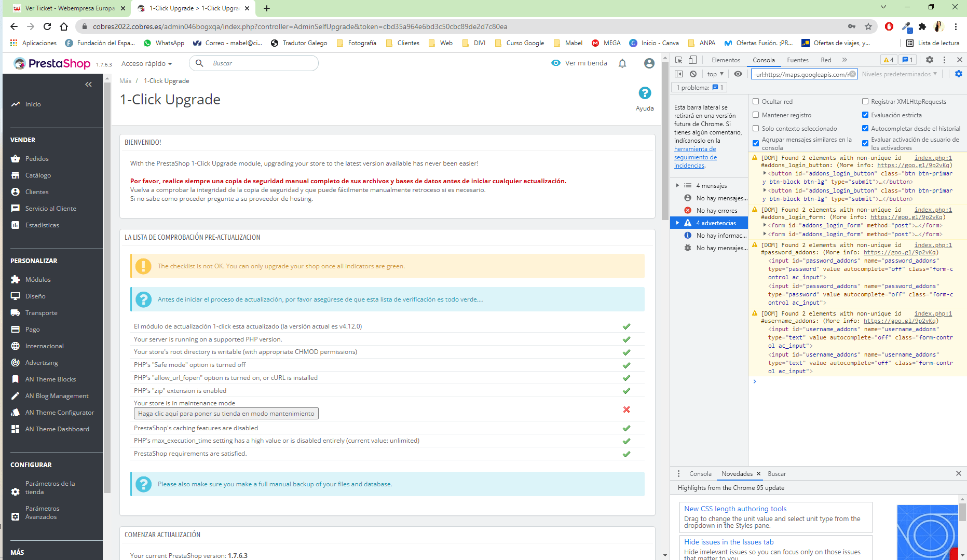Open the employee profile avatar

tap(649, 63)
